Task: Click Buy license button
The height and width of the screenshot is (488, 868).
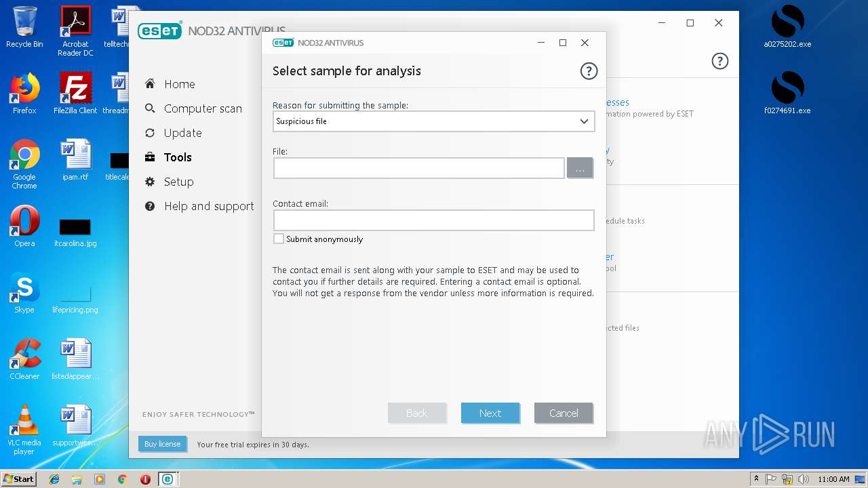Action: tap(163, 444)
